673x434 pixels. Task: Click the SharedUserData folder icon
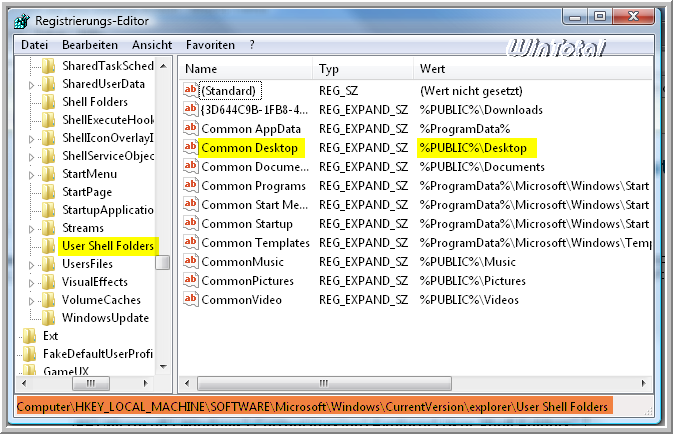click(49, 84)
